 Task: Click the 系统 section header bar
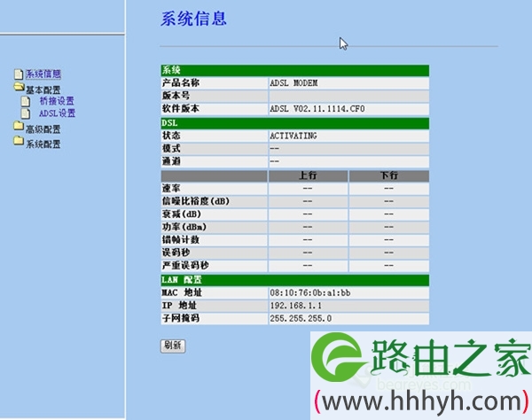295,71
